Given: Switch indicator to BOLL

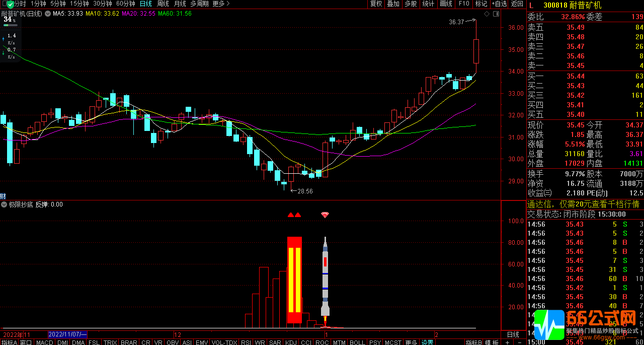Looking at the screenshot, I should (357, 342).
